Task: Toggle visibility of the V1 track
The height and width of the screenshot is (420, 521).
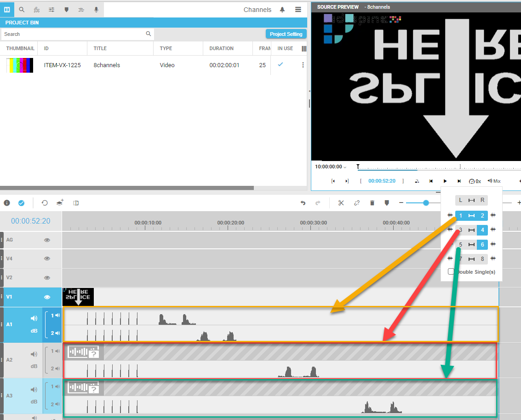Action: pos(47,297)
